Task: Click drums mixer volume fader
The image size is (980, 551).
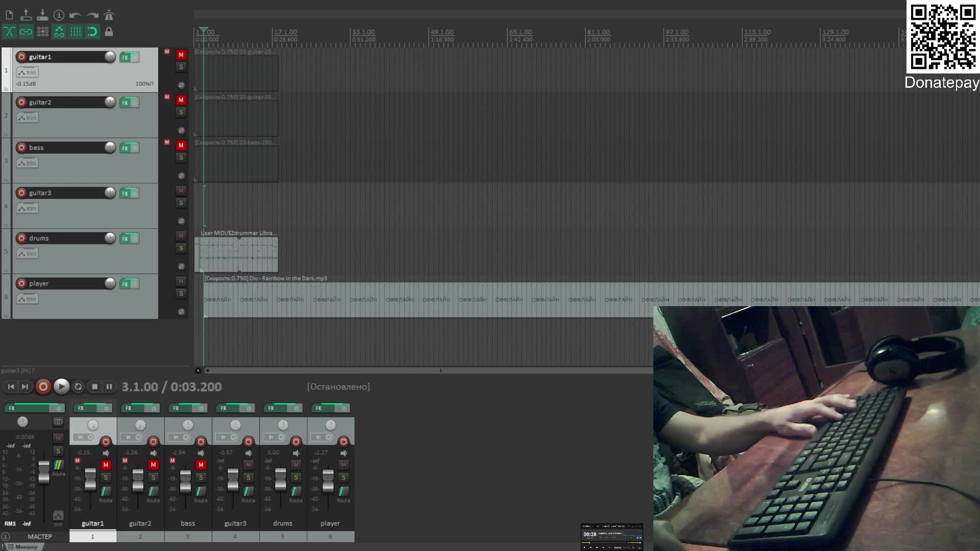Action: click(280, 480)
